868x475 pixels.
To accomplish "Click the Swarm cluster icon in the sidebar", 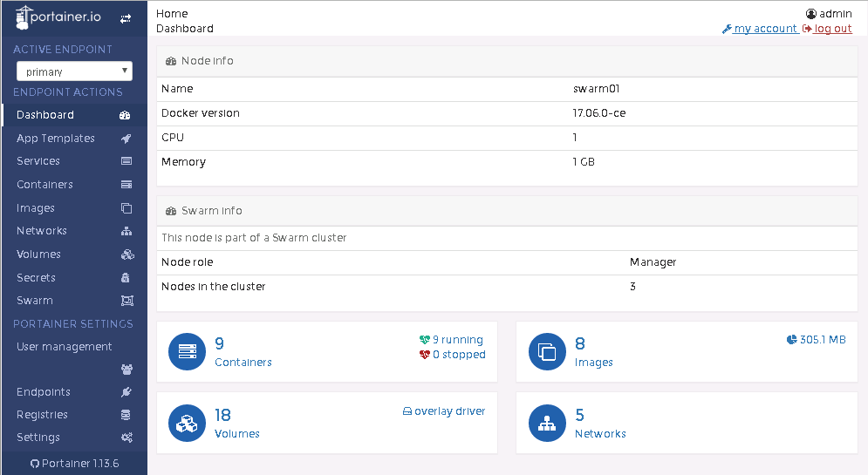I will (127, 301).
